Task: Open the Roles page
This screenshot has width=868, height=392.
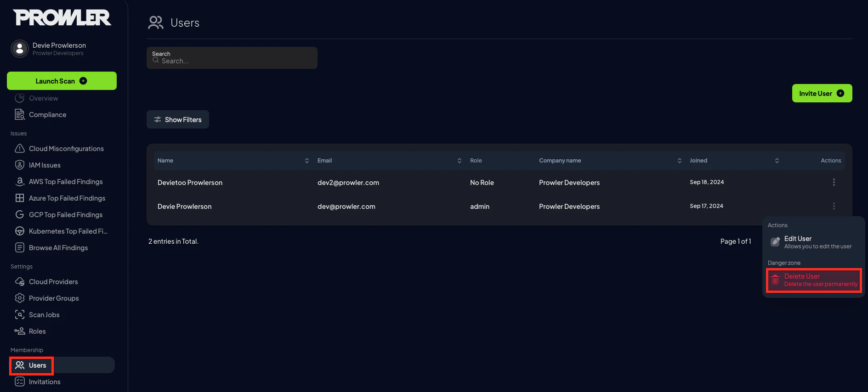Action: click(x=37, y=331)
